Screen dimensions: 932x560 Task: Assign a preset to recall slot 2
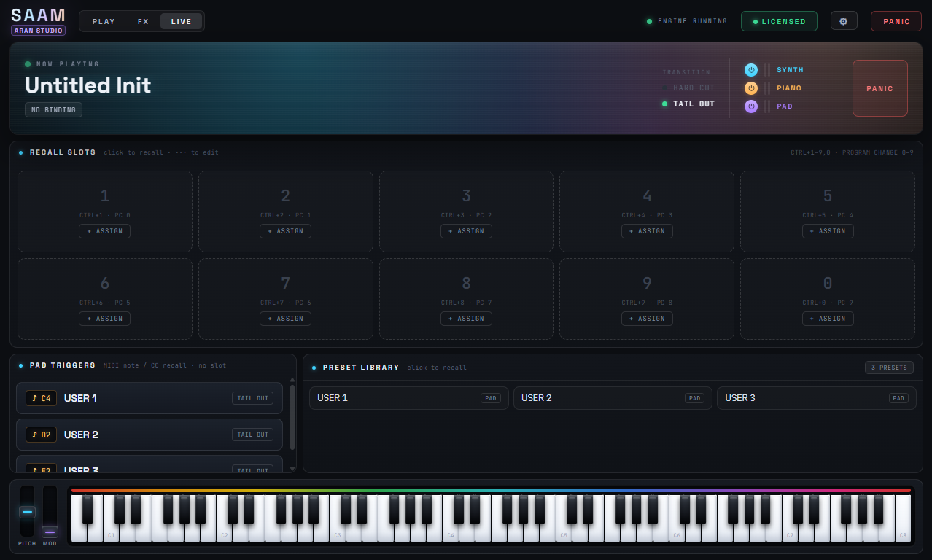click(x=285, y=231)
